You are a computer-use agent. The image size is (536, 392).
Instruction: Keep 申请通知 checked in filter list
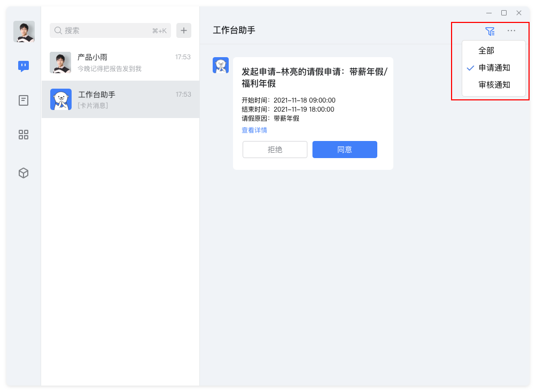click(x=494, y=67)
